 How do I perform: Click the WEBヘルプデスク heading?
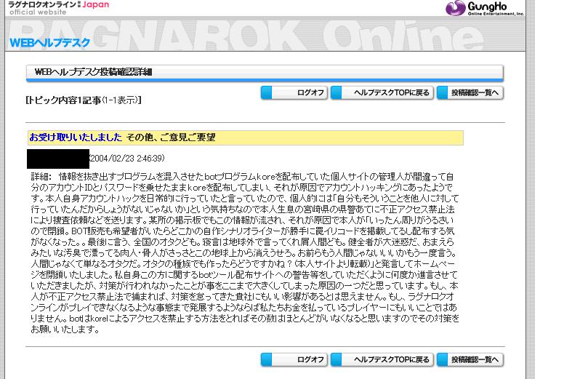pyautogui.click(x=49, y=43)
